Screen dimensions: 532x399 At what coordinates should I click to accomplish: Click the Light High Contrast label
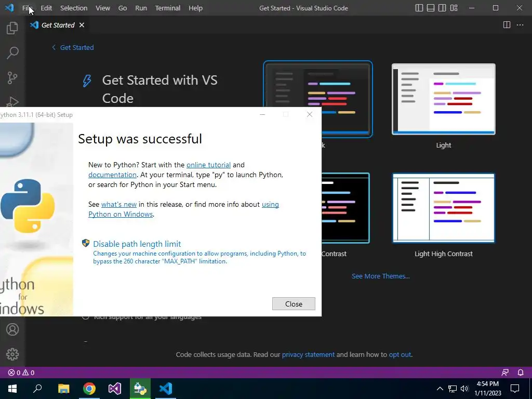(x=444, y=254)
